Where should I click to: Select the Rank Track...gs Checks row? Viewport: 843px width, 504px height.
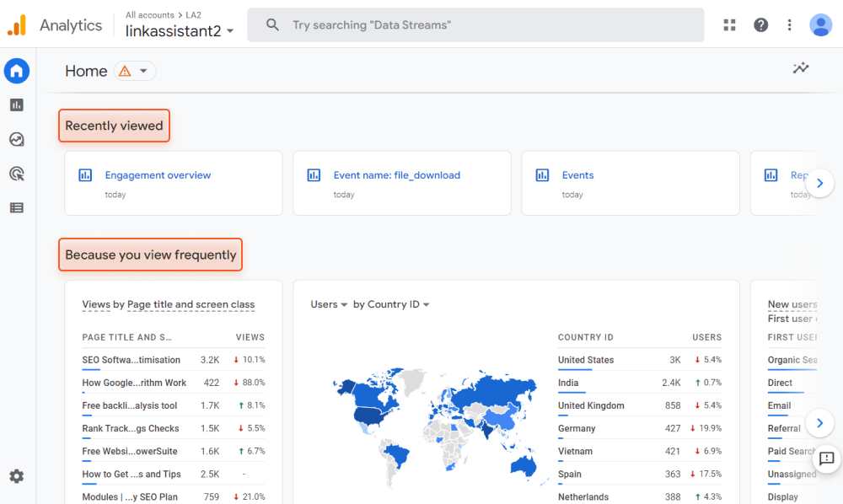pyautogui.click(x=173, y=428)
